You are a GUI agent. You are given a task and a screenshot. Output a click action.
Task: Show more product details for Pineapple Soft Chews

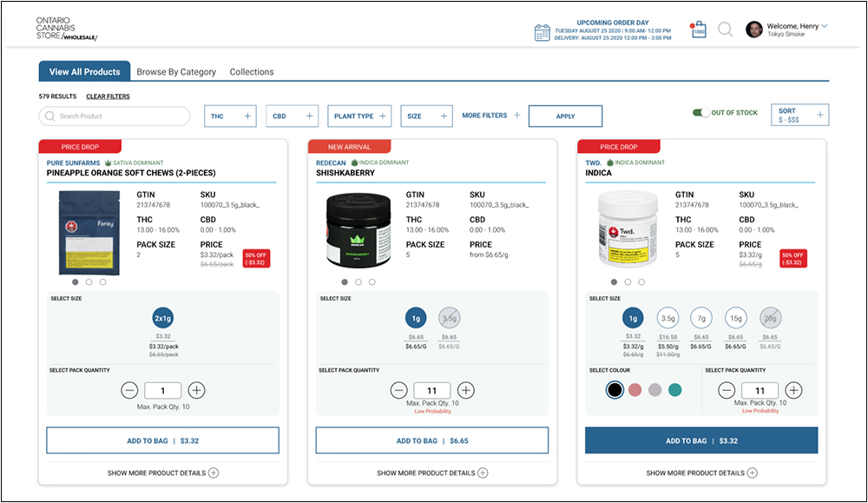163,473
